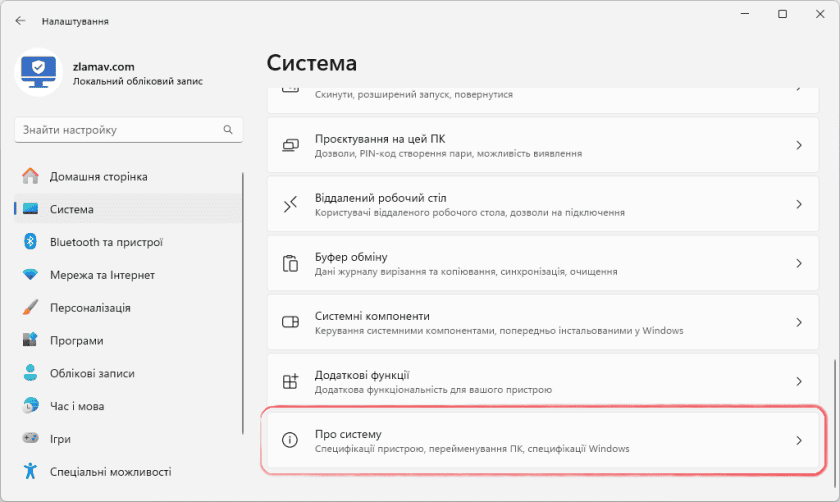Click the Налаштування window title
840x502 pixels.
(75, 21)
